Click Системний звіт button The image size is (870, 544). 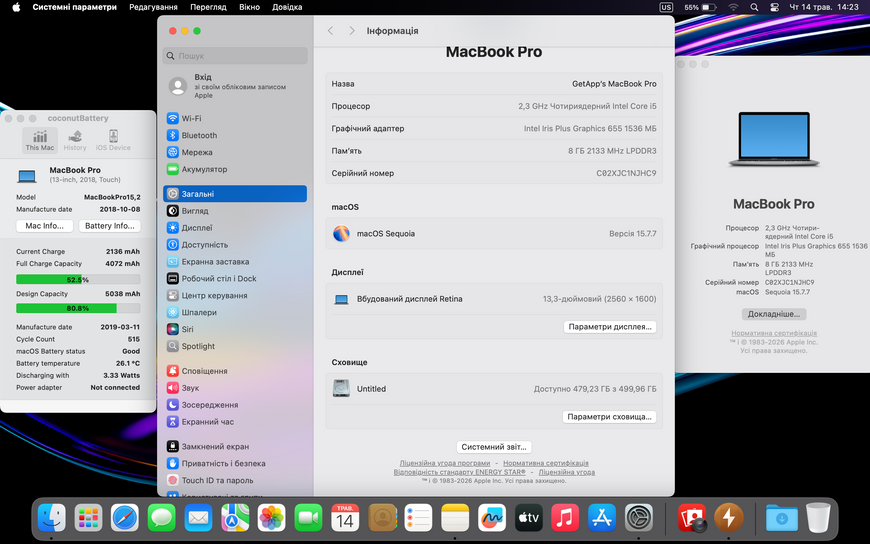(x=494, y=447)
